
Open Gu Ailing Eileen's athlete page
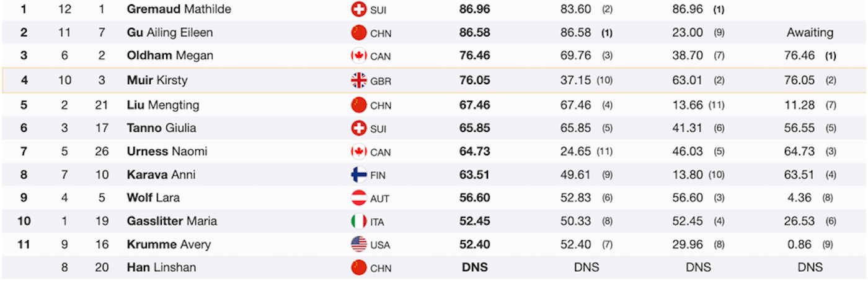(x=169, y=33)
